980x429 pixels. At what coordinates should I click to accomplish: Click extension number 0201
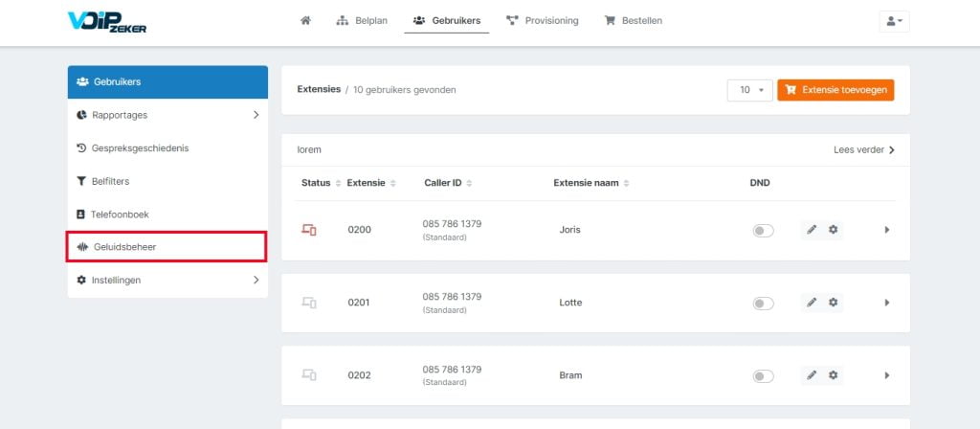(360, 303)
